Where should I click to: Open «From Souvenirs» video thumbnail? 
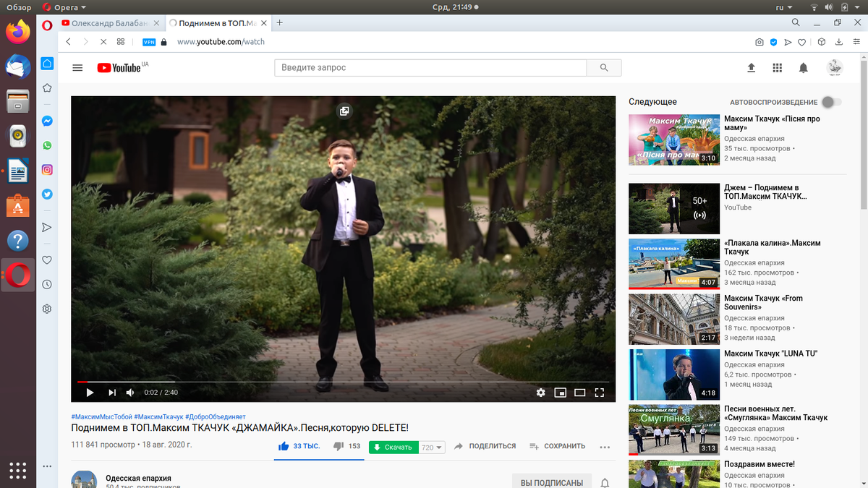point(674,319)
